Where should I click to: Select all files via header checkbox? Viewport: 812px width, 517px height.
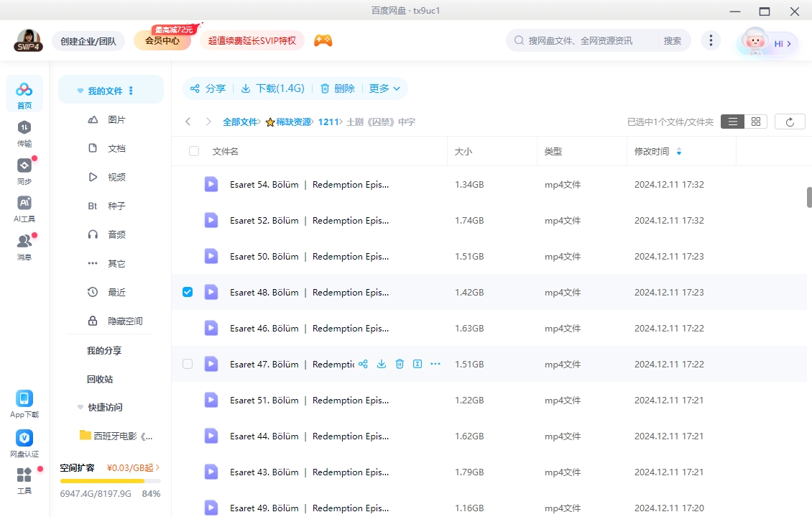click(x=193, y=151)
